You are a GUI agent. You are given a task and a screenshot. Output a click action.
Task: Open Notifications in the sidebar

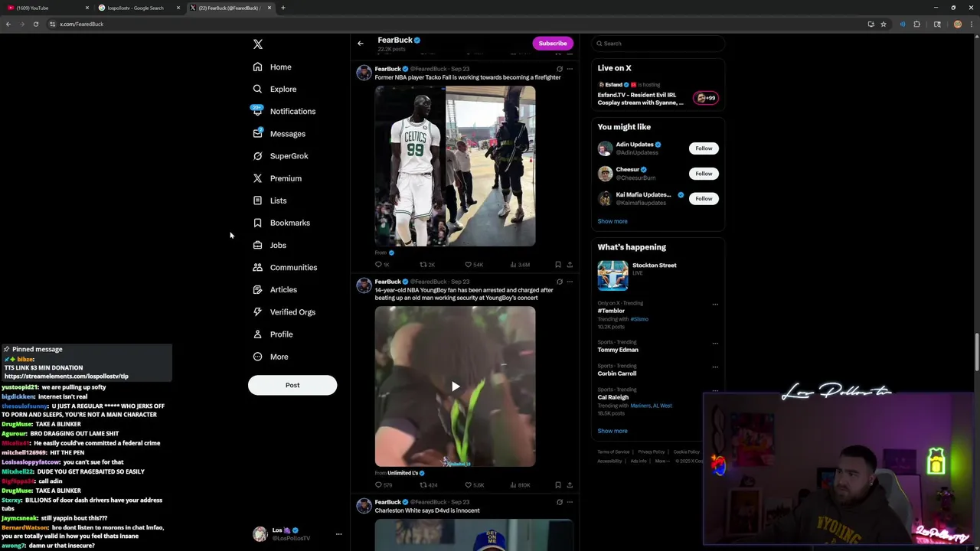(x=284, y=111)
